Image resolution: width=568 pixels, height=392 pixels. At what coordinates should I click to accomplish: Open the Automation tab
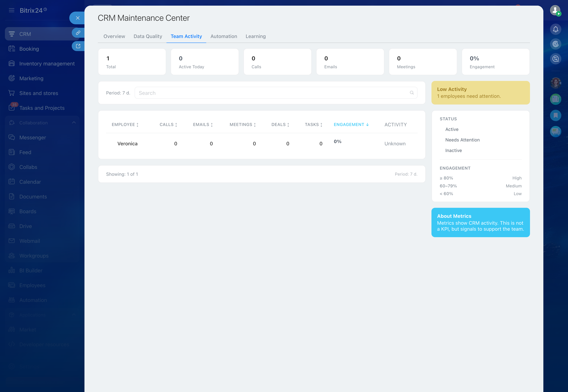coord(223,36)
